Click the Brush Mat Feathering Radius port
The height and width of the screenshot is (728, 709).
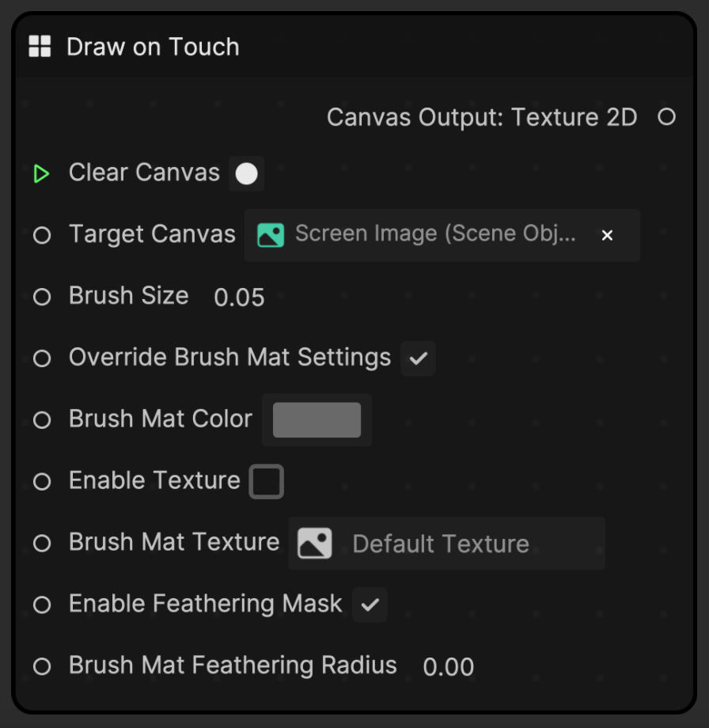(x=42, y=666)
